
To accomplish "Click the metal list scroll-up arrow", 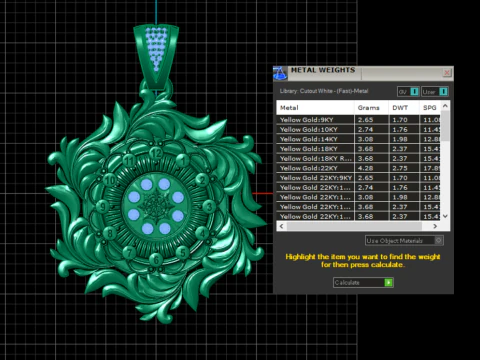I will pos(445,106).
